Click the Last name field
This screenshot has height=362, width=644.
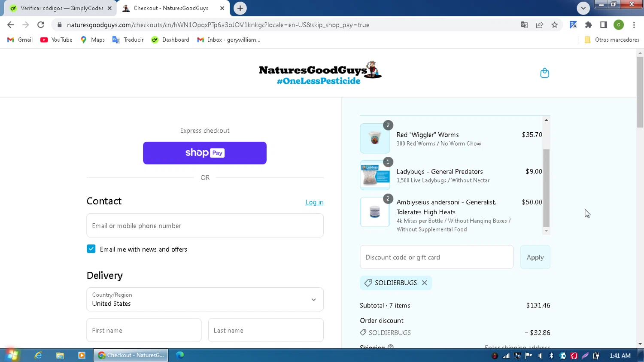pyautogui.click(x=266, y=330)
